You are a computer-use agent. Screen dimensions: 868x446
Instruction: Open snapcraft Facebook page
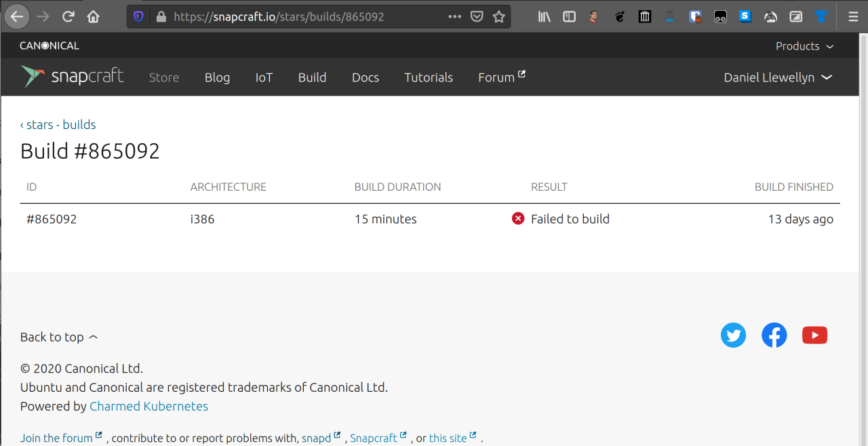774,335
